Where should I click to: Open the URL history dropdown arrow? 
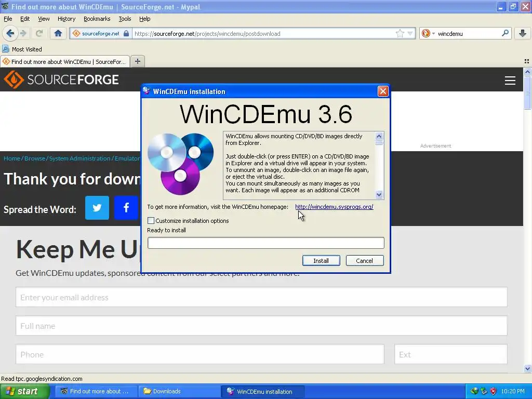tap(410, 34)
